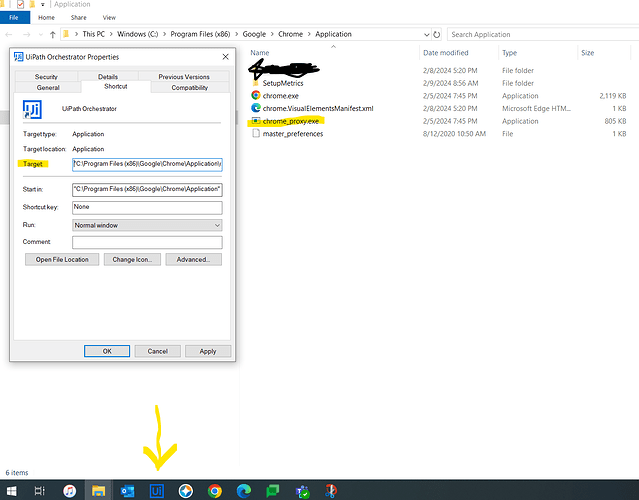This screenshot has width=639, height=500.
Task: Click into the Start in field
Action: pos(147,189)
